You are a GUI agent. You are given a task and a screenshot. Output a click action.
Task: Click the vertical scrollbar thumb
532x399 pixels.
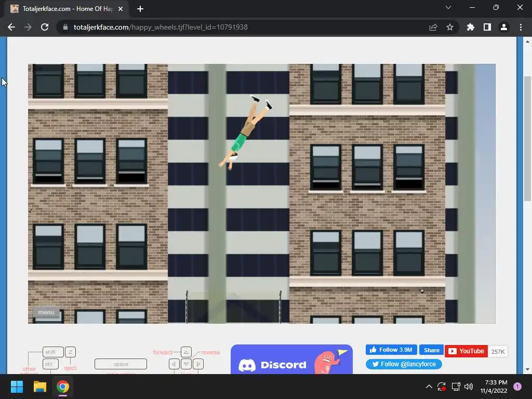point(528,139)
